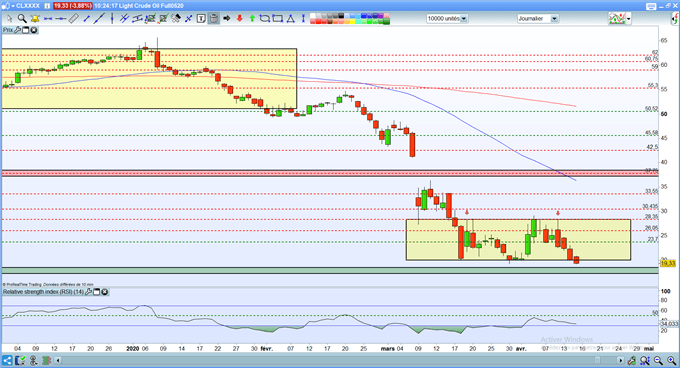Image resolution: width=680 pixels, height=368 pixels.
Task: Expand the chart style dropdown arrow
Action: tap(628, 19)
